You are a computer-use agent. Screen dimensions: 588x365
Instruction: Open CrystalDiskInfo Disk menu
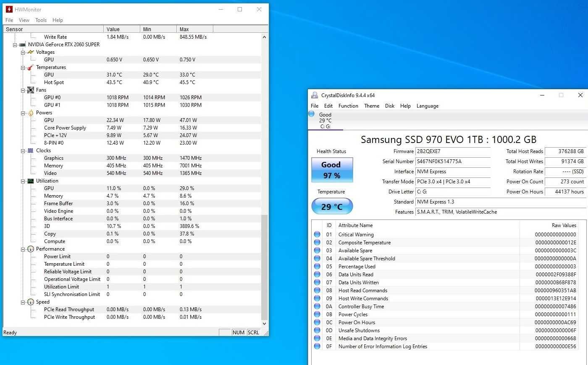390,106
